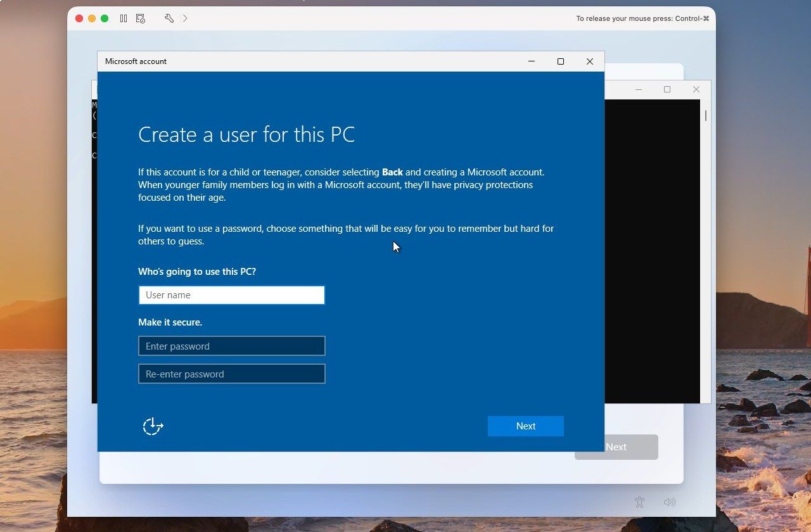Focus the Enter password field
811x532 pixels.
(x=232, y=346)
